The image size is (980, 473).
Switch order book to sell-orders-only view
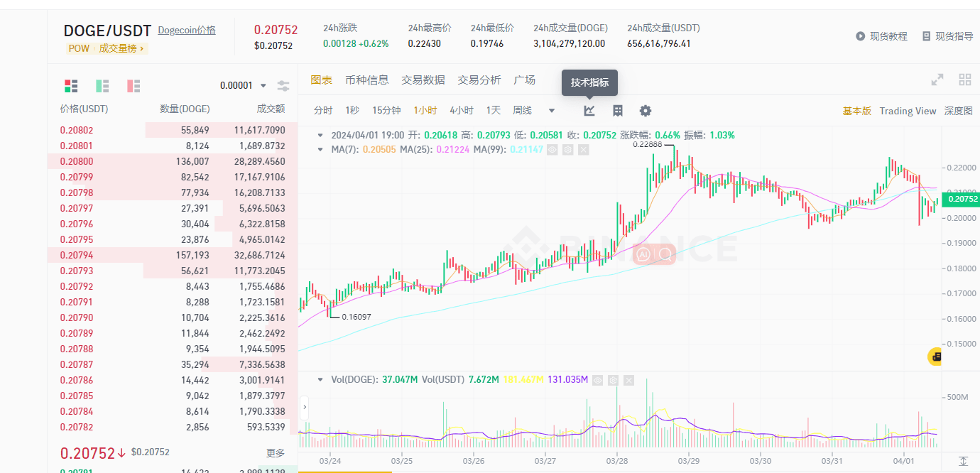click(x=133, y=85)
